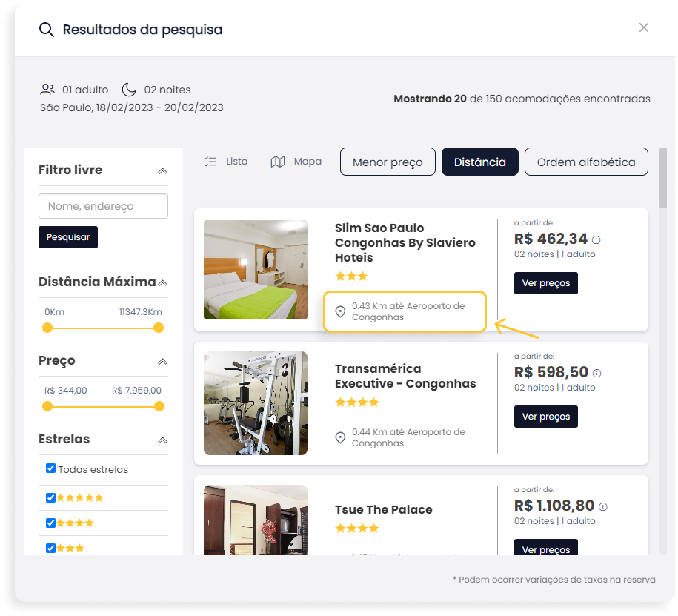
Task: Click the text 0.43 Km até Aeroporto de Congonhas
Action: click(408, 311)
